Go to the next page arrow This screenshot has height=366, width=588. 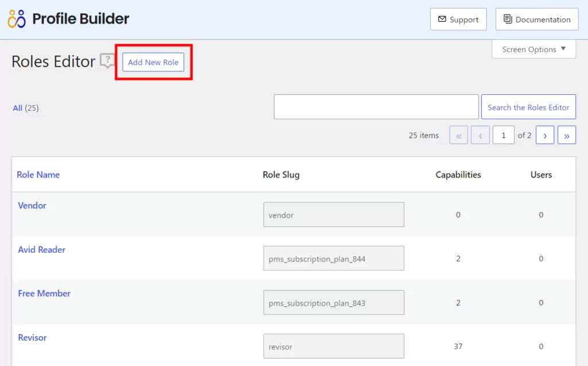[544, 135]
